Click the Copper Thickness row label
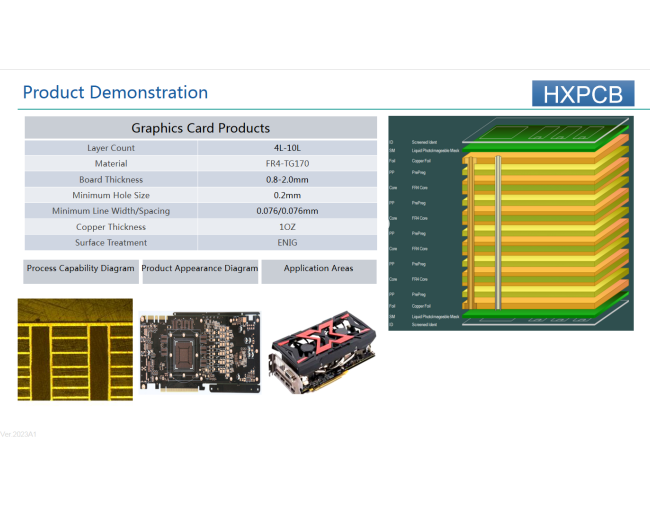The width and height of the screenshot is (650, 510). [x=111, y=227]
